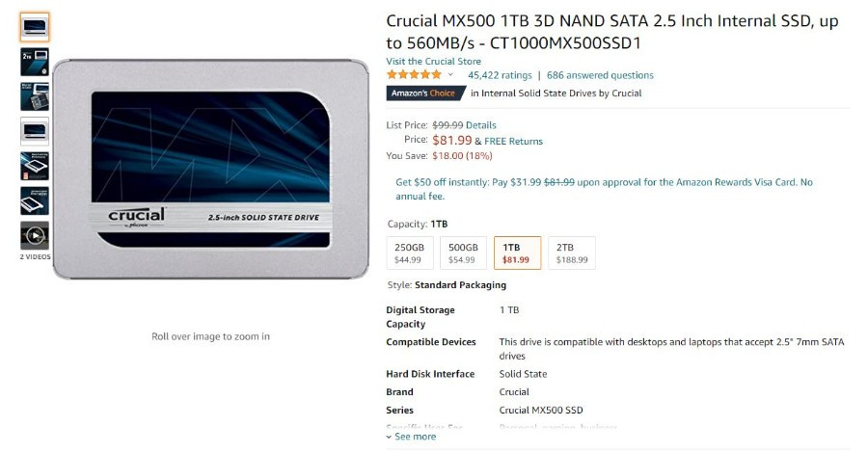Open the 2TB drive thumbnail image
The image size is (868, 453).
click(35, 62)
